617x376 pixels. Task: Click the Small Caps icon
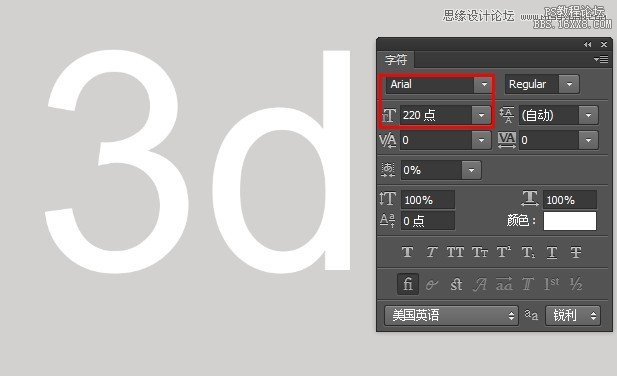coord(480,252)
